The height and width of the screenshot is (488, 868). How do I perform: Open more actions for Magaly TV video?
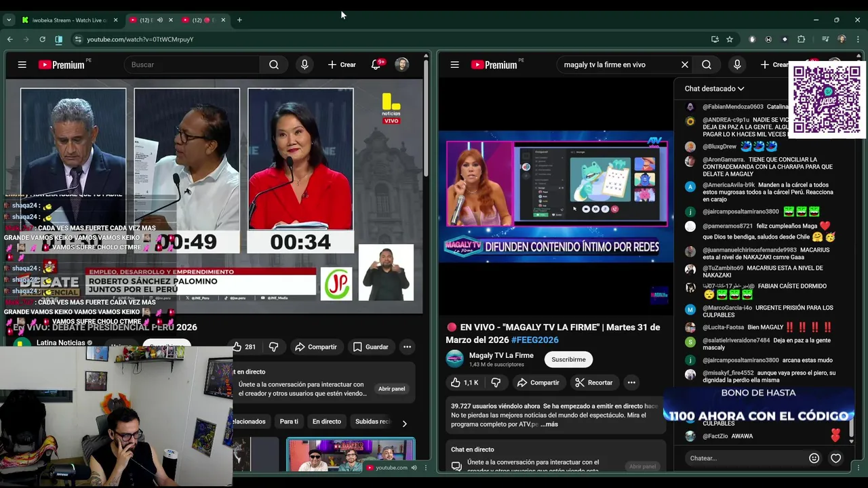tap(631, 382)
